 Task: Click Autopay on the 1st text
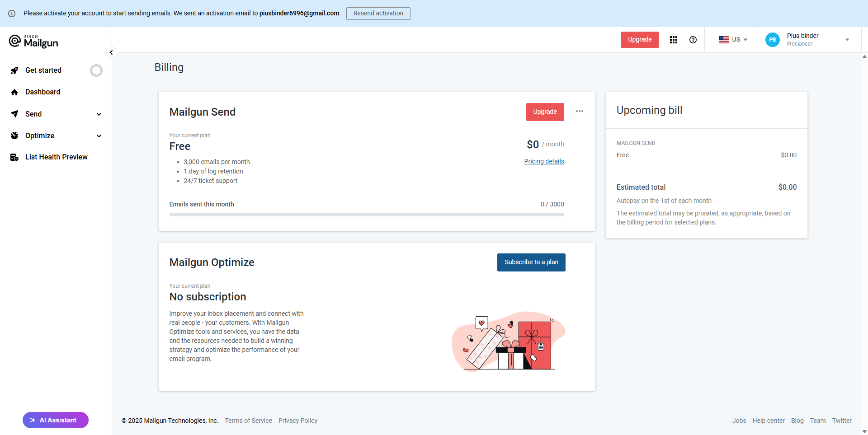coord(664,201)
